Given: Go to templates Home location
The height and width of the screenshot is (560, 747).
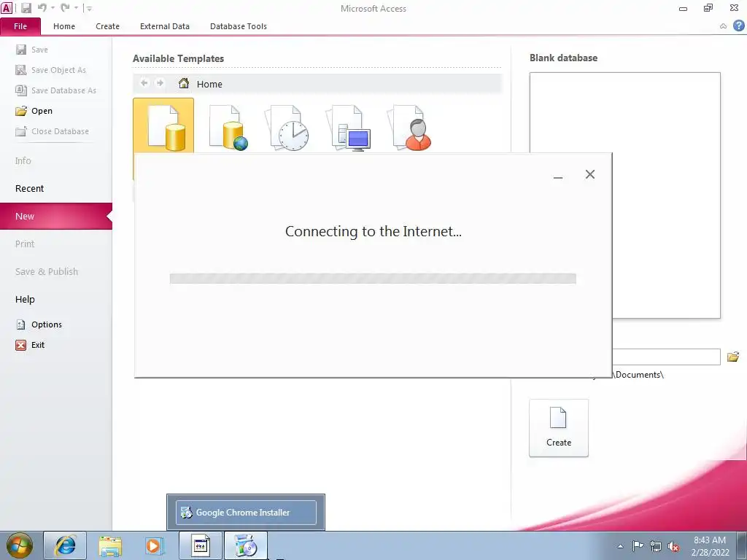Looking at the screenshot, I should coord(200,84).
